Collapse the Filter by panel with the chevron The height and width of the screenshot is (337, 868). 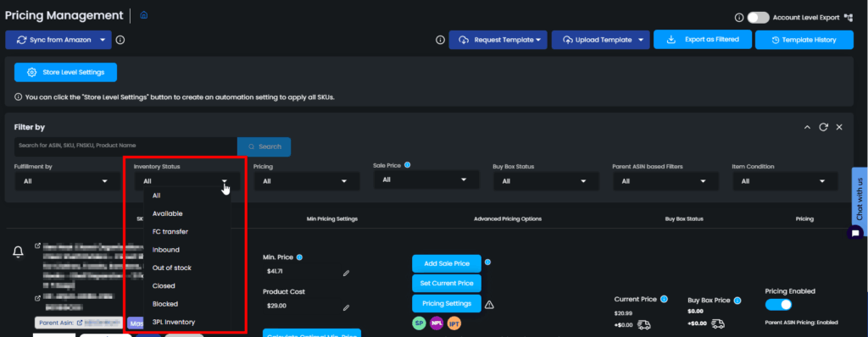tap(808, 127)
